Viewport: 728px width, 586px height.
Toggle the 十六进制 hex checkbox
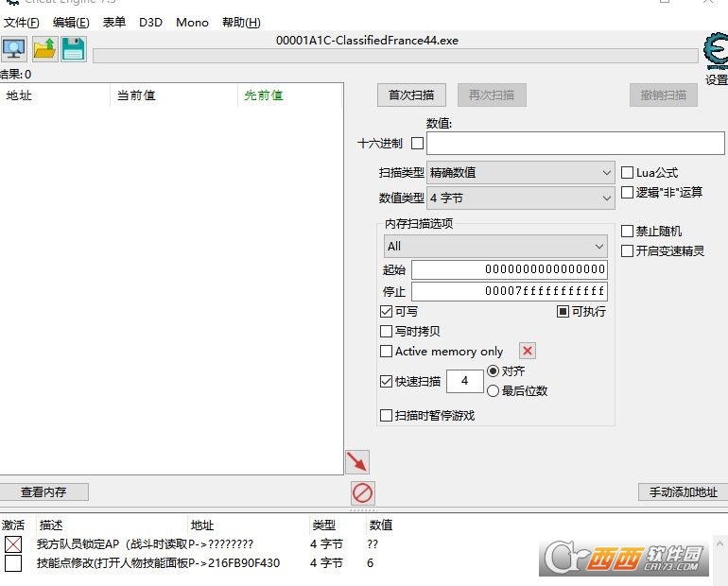tap(417, 143)
